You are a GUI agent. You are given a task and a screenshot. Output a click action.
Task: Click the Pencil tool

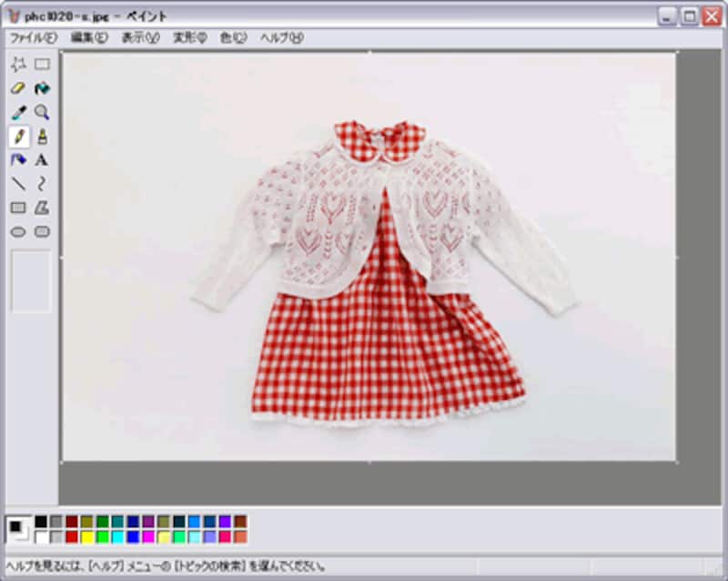[18, 137]
